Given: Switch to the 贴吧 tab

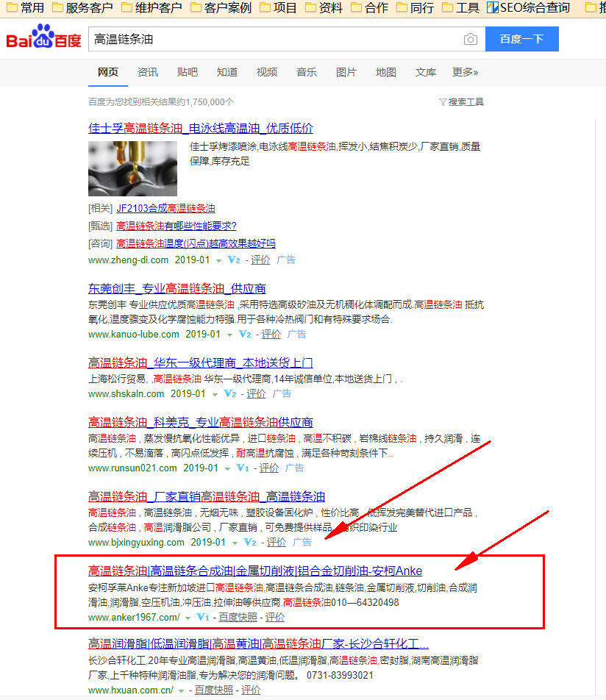Looking at the screenshot, I should pyautogui.click(x=187, y=72).
